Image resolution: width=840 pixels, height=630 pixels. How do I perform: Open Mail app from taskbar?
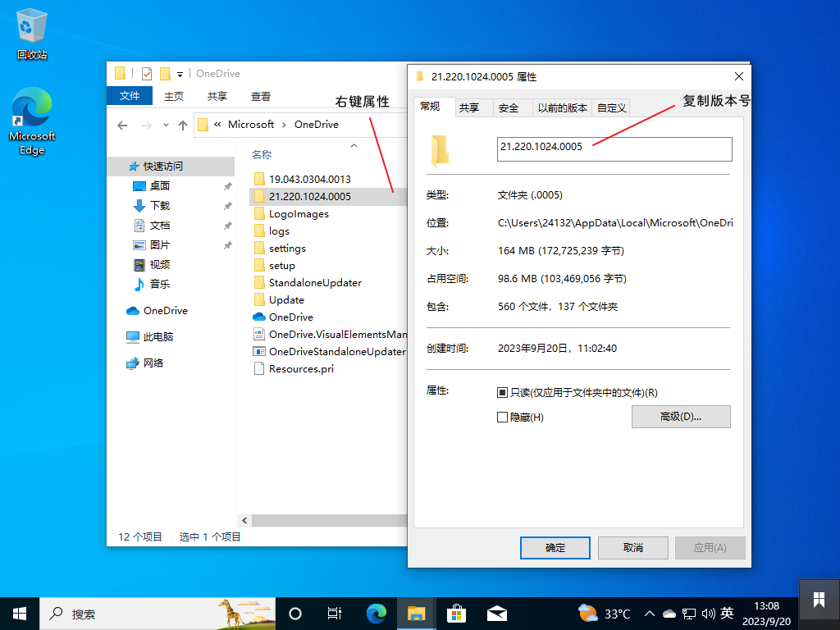[496, 614]
